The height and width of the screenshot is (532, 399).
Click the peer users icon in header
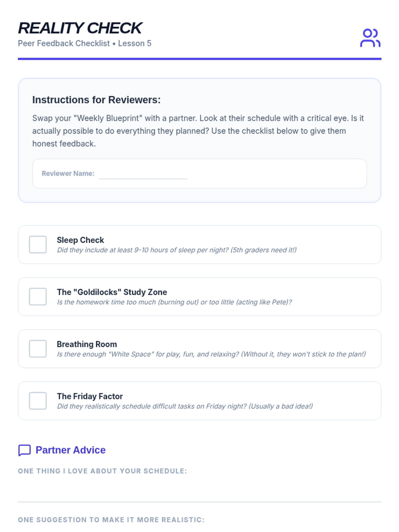pyautogui.click(x=370, y=38)
